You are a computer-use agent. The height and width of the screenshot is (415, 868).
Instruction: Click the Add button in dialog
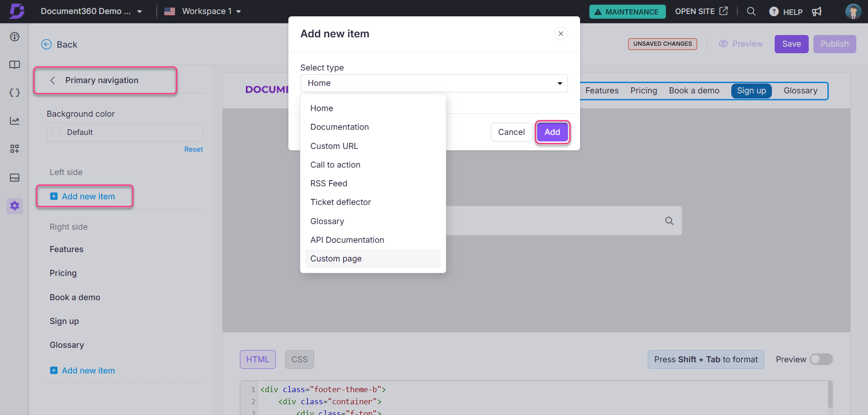pyautogui.click(x=552, y=132)
